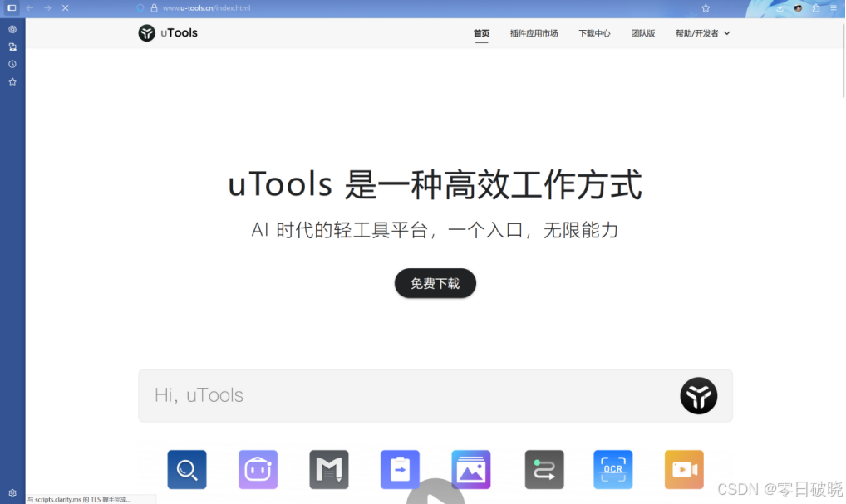Open the 插件应用市场 page
The height and width of the screenshot is (504, 846).
click(534, 33)
